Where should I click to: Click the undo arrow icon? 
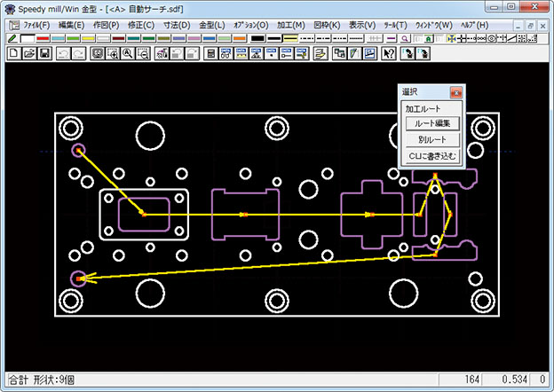[62, 53]
